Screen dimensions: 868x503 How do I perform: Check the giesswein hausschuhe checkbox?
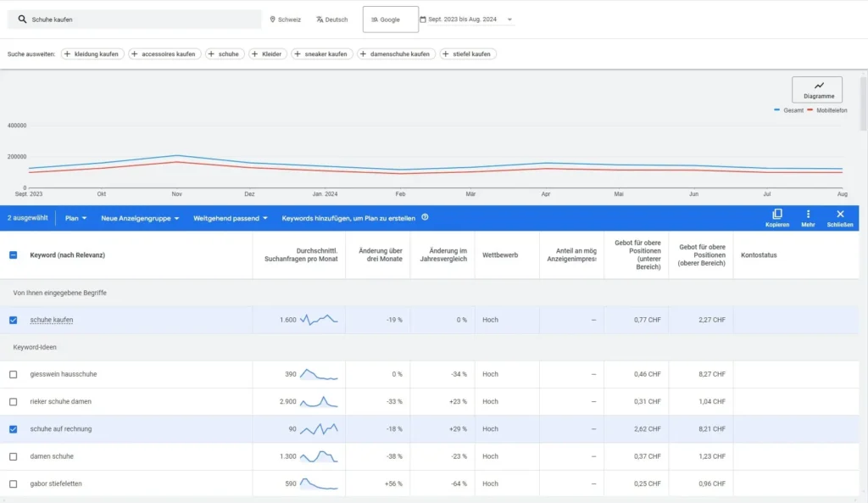pos(13,374)
